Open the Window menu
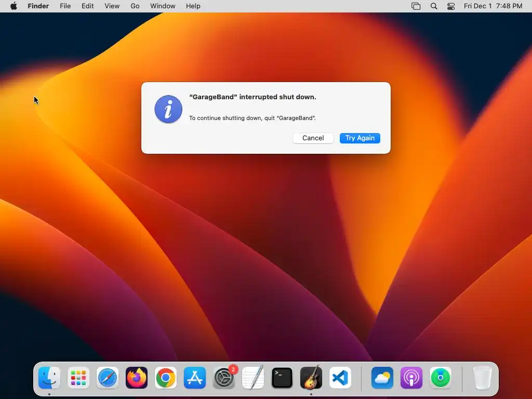 pyautogui.click(x=163, y=6)
